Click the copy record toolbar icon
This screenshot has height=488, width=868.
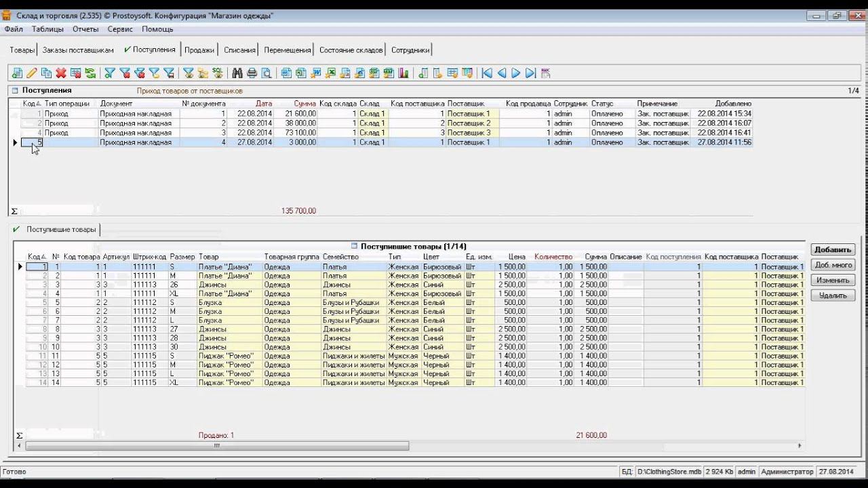[x=46, y=73]
